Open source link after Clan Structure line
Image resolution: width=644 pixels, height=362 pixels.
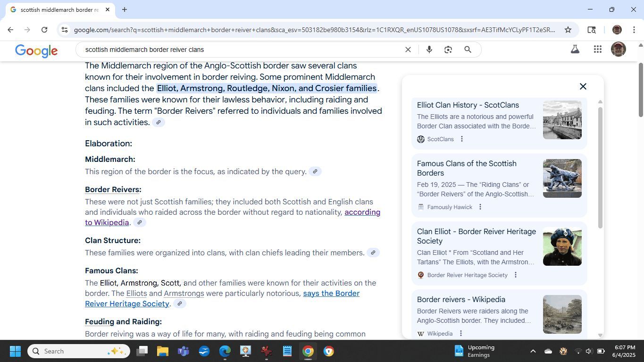click(x=373, y=253)
